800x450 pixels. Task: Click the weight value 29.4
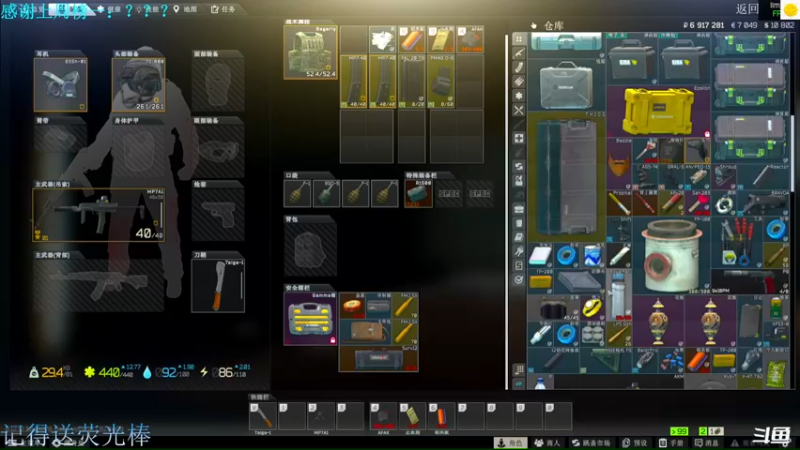(52, 372)
